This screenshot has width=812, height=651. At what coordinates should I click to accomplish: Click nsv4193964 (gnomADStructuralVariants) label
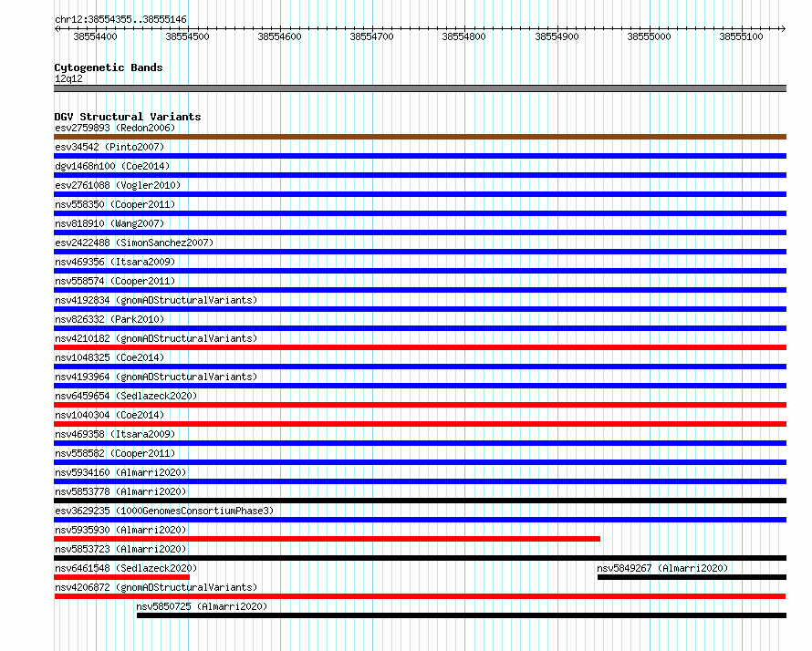click(x=156, y=377)
